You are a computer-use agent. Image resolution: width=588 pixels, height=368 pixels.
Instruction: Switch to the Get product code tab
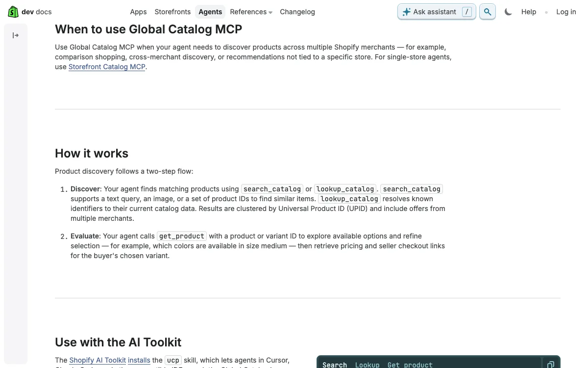(410, 365)
